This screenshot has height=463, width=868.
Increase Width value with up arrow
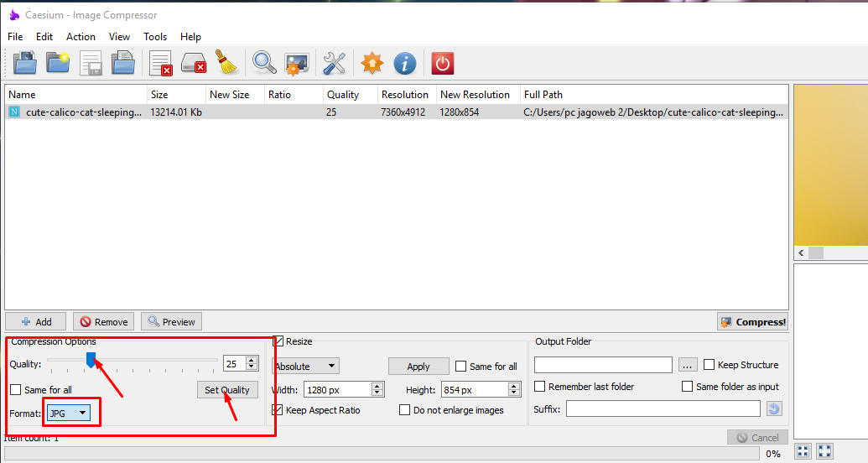pyautogui.click(x=377, y=386)
